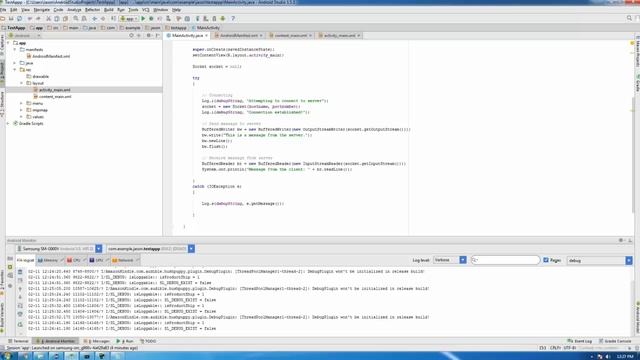Viewport: 640px width, 360px height.
Task: Click the scroll from source target icon
Action: (131, 36)
